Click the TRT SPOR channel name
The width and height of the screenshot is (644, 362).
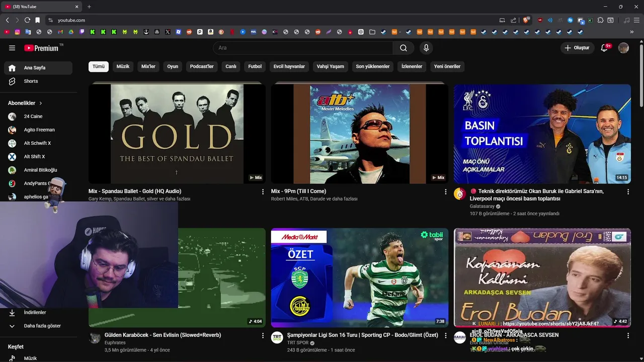[298, 343]
